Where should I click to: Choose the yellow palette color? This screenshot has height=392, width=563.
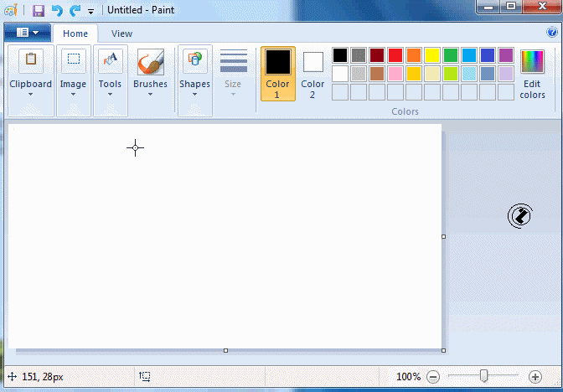pos(432,55)
